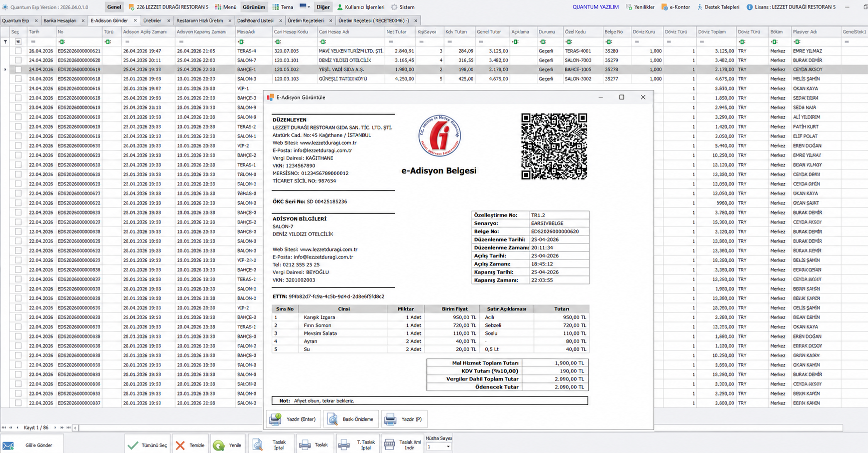Tick the checkbox for row EDS2026000000620

pyautogui.click(x=18, y=60)
